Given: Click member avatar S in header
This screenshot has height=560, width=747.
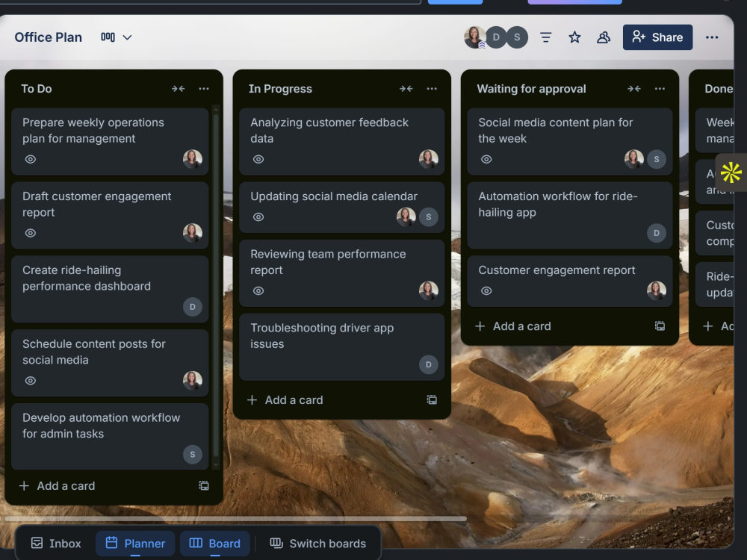Looking at the screenshot, I should [517, 37].
